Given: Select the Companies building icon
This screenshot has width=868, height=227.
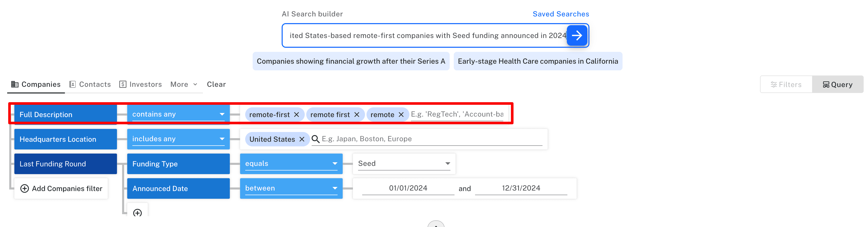Looking at the screenshot, I should pyautogui.click(x=15, y=84).
